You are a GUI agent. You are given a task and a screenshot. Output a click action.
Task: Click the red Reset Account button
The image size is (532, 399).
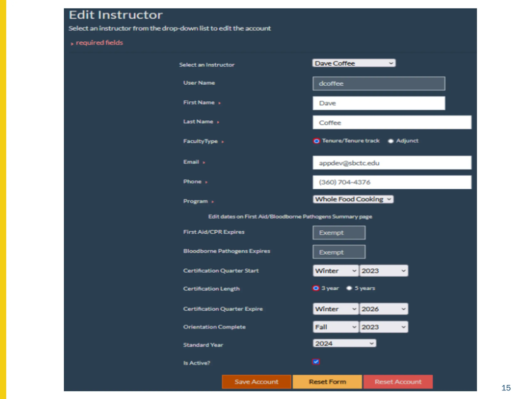398,382
